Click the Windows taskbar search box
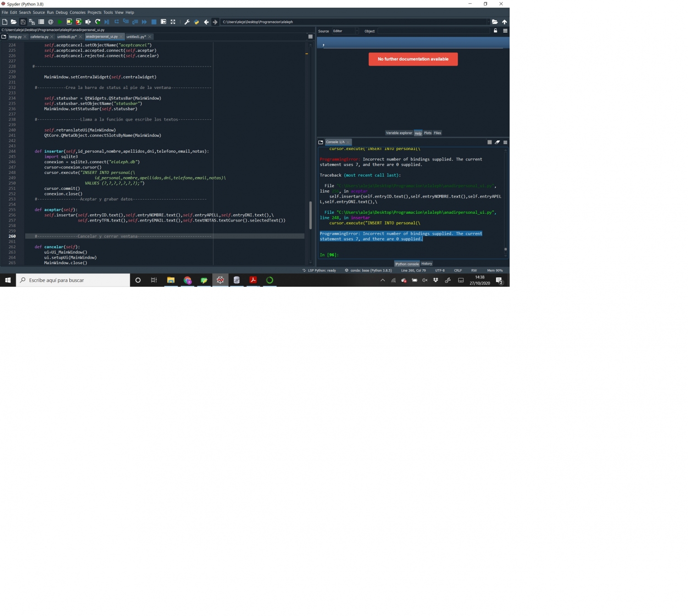The width and height of the screenshot is (688, 616). tap(73, 280)
